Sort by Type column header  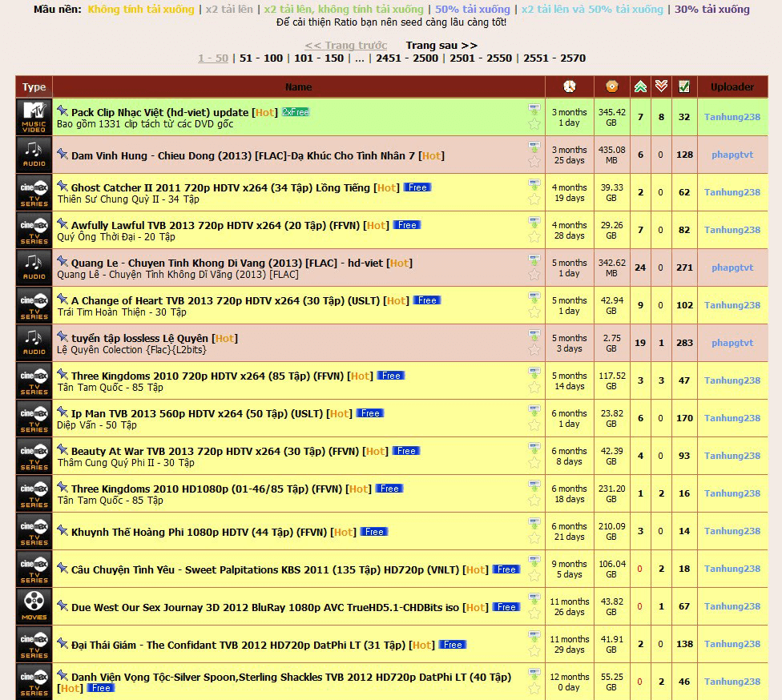click(x=34, y=86)
